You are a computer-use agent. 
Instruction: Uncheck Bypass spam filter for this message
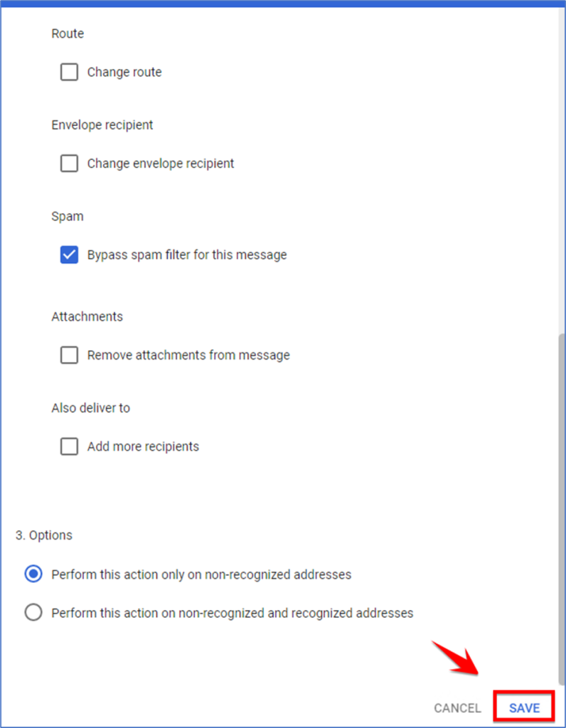[x=69, y=255]
